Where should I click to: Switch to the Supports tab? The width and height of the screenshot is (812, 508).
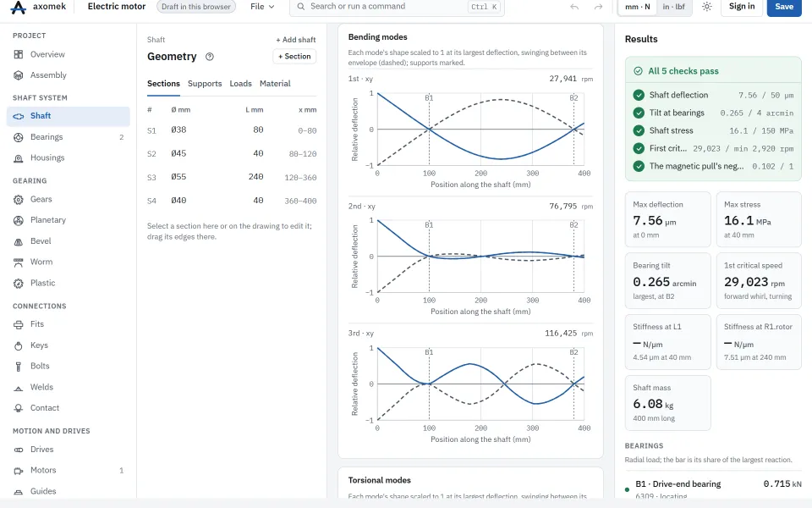click(x=205, y=84)
